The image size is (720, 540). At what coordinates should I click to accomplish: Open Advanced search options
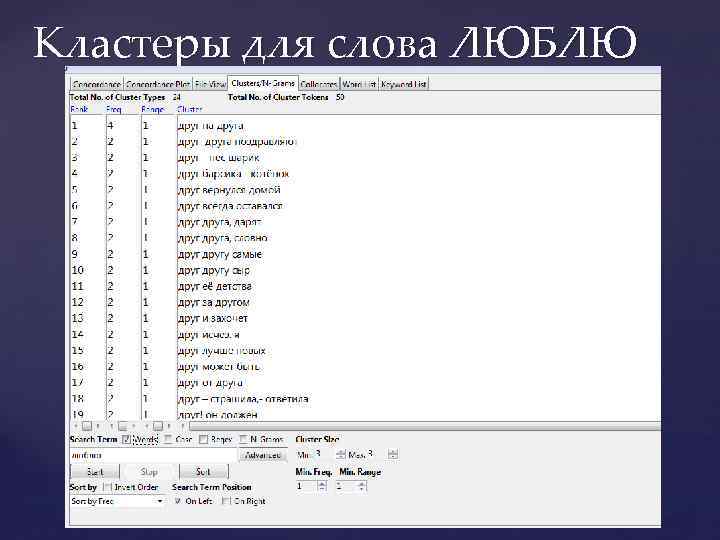pos(263,455)
